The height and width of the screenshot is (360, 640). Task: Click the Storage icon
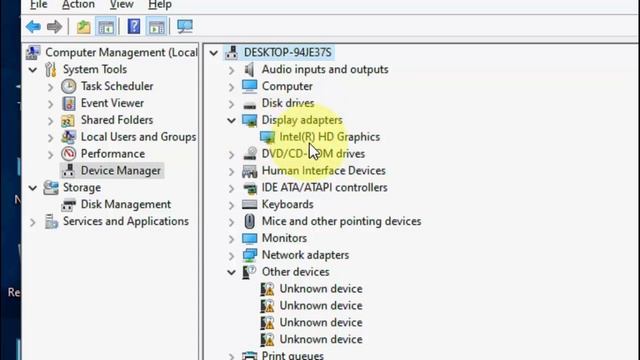click(x=51, y=188)
